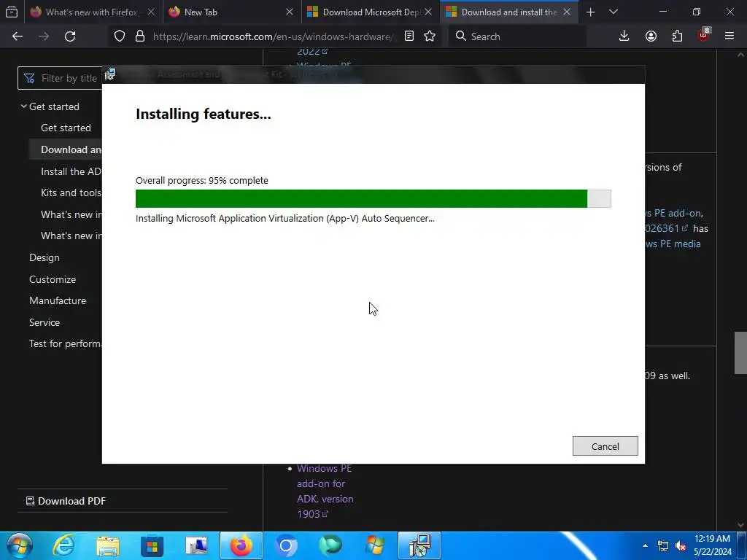Open the Service sidebar section
This screenshot has height=560, width=747.
[x=44, y=322]
